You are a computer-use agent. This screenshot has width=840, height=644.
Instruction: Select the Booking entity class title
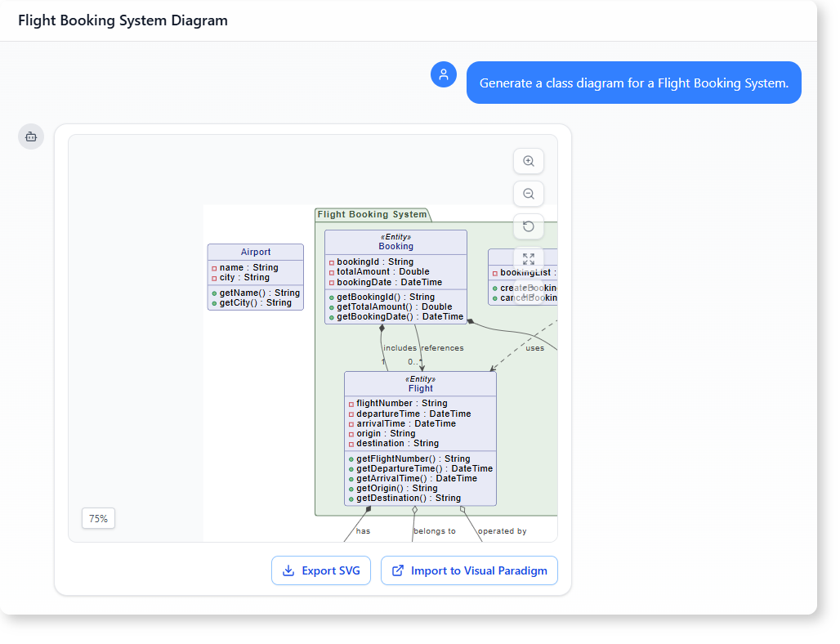point(396,246)
